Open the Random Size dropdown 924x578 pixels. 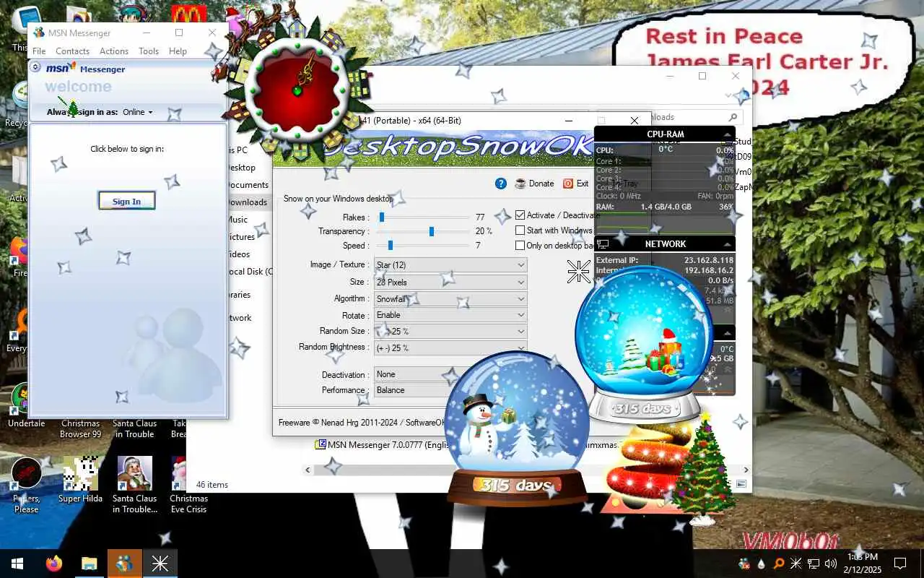[x=450, y=331]
